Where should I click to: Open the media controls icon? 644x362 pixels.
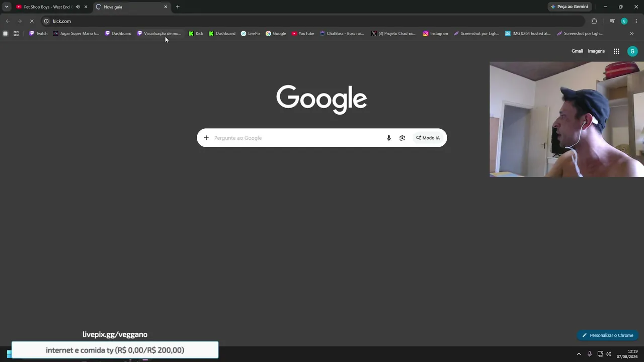coord(612,21)
